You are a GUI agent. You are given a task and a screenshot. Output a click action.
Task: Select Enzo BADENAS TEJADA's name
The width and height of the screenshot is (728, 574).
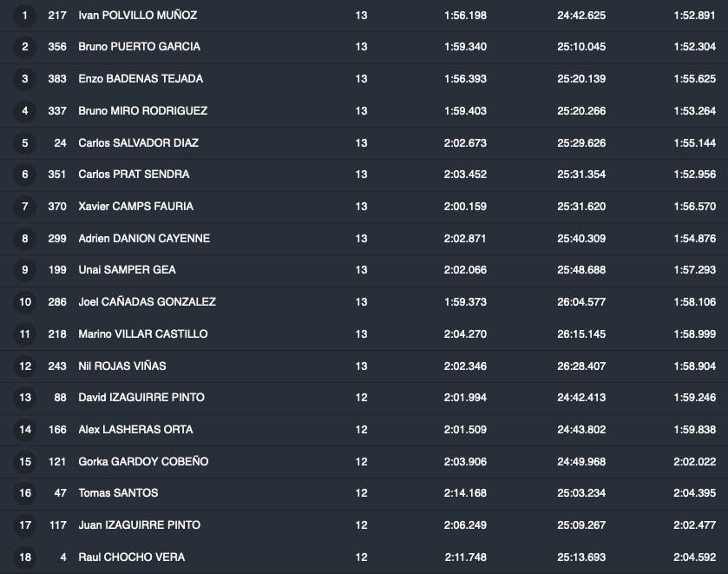[141, 79]
